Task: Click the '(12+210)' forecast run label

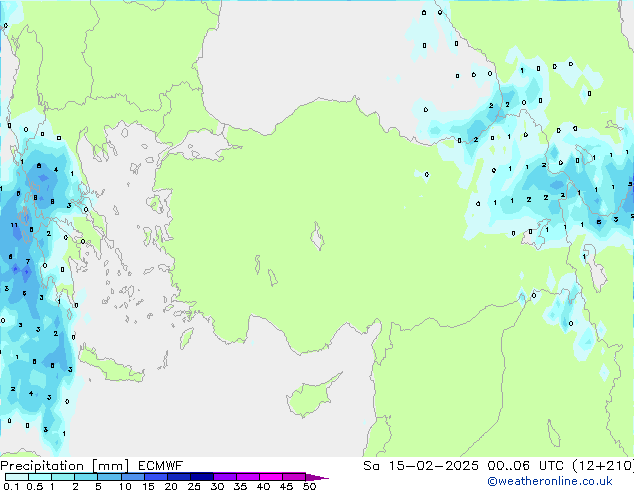Action: [603, 466]
